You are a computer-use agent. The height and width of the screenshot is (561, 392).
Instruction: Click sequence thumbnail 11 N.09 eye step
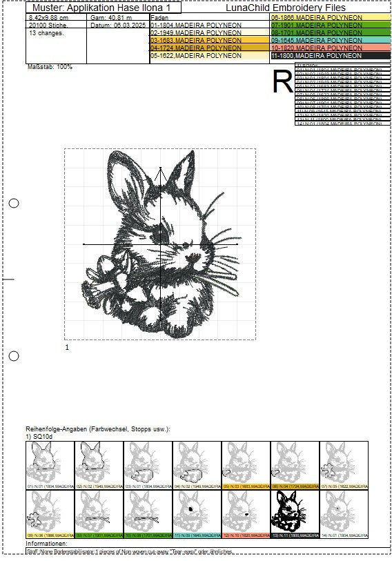197,514
